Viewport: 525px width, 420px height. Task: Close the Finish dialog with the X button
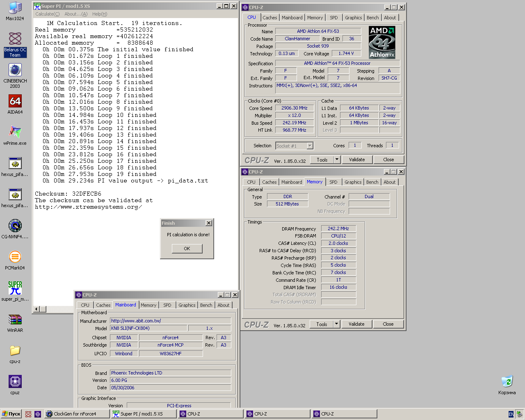point(209,223)
